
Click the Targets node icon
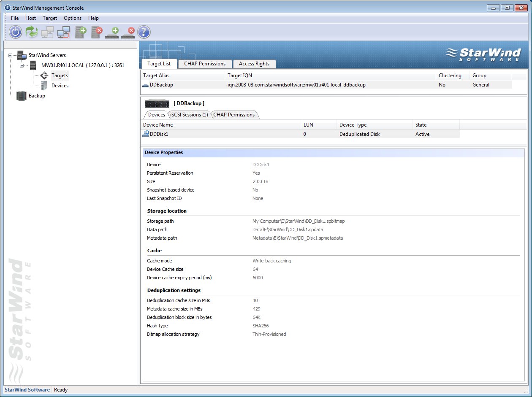point(45,76)
